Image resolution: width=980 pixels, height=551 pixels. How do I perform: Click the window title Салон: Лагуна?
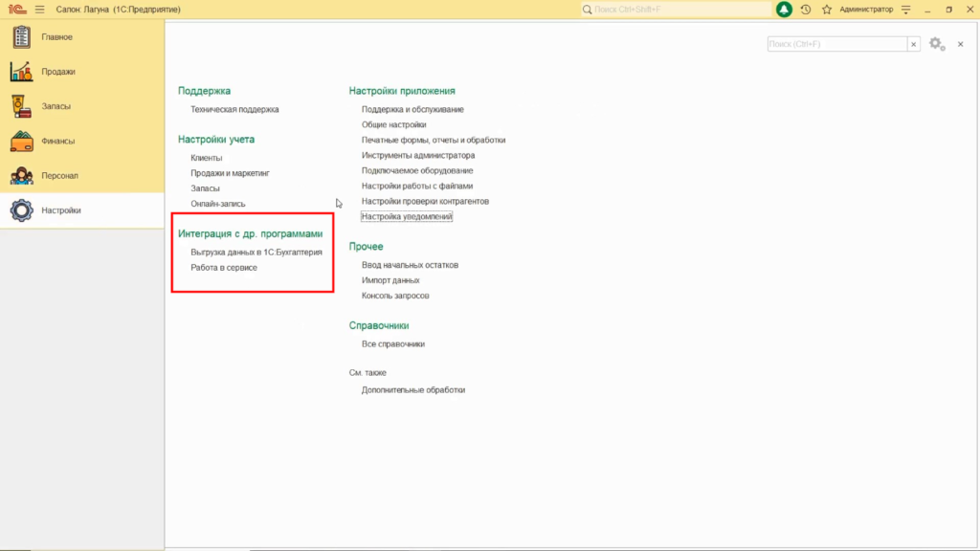tap(118, 10)
